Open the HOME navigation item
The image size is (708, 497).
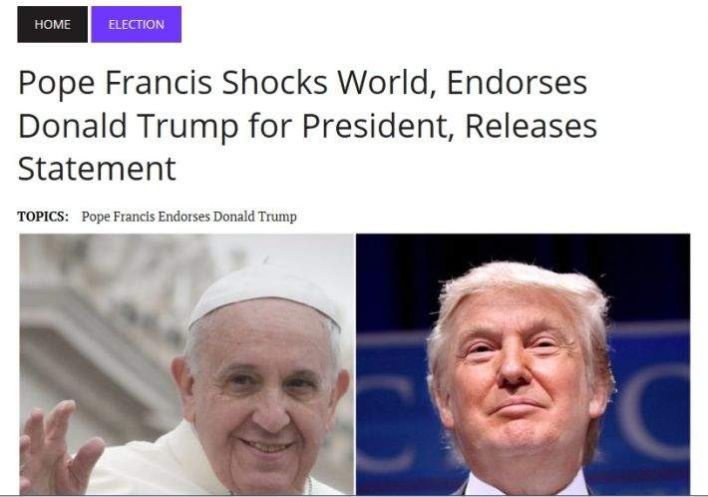pyautogui.click(x=52, y=24)
